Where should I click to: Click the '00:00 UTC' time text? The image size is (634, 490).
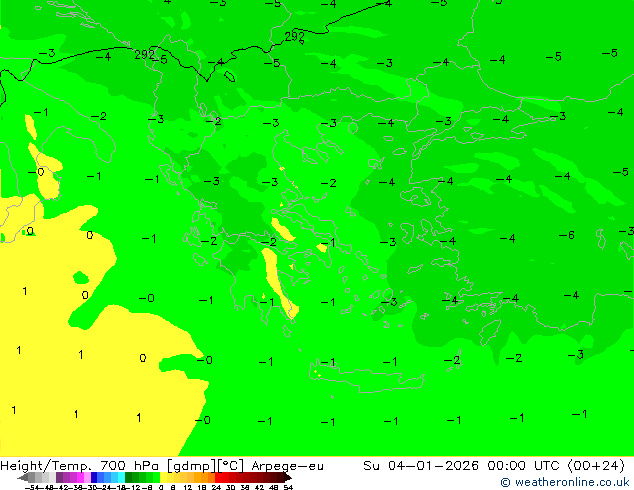[x=525, y=466]
